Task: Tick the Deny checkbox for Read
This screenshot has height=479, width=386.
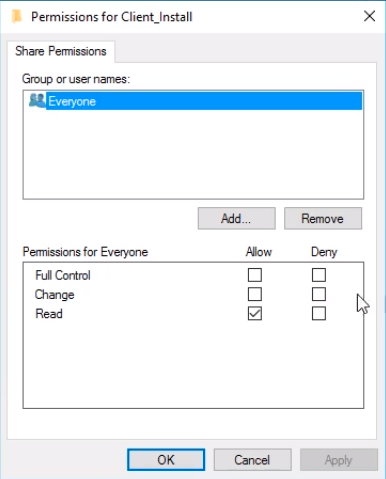Action: coord(319,314)
